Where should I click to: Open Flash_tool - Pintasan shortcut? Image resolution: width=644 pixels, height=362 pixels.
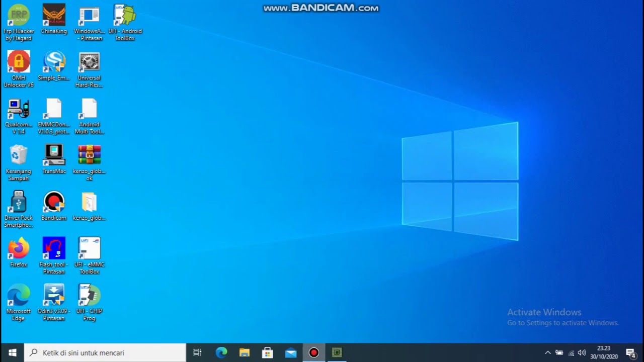(54, 256)
